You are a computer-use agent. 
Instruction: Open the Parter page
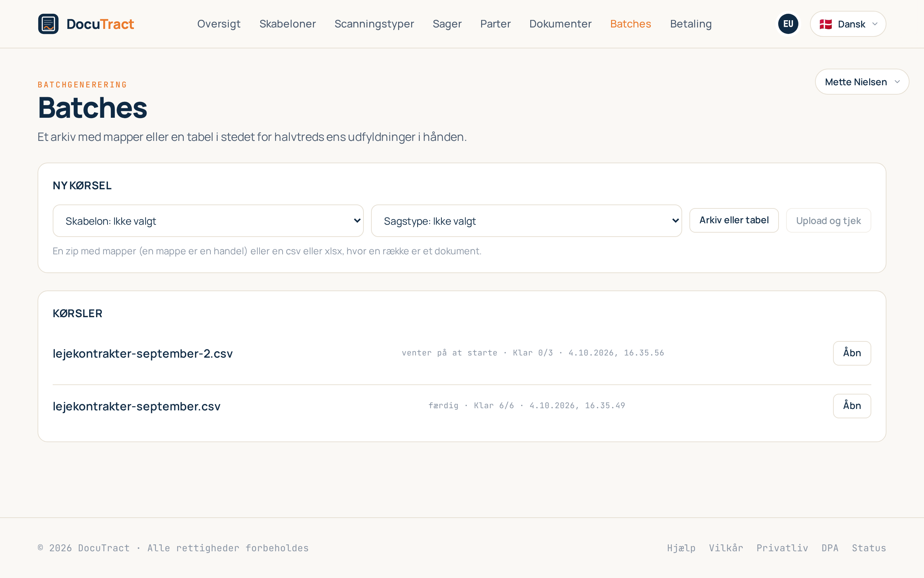495,24
